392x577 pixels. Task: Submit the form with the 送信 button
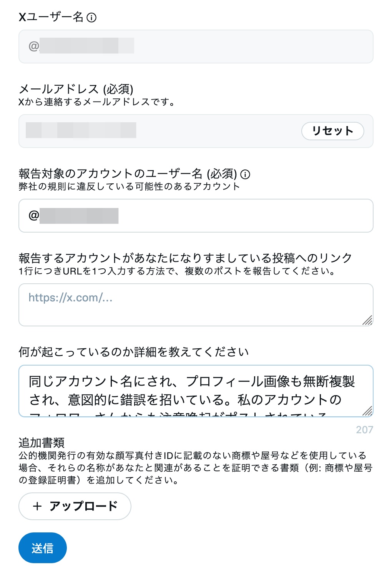point(43,548)
